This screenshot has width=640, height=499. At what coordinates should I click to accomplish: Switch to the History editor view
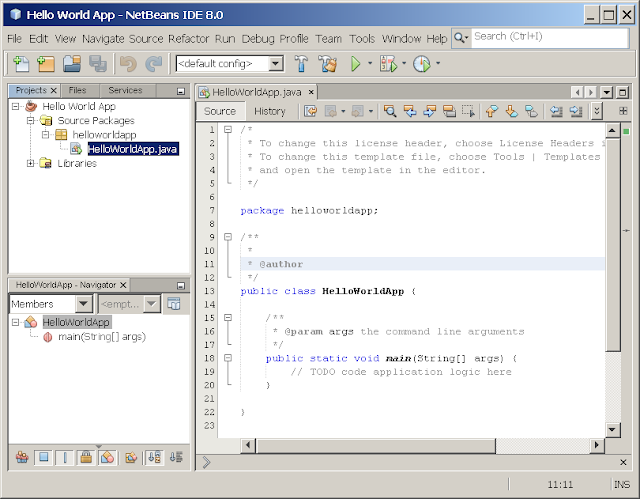click(x=269, y=111)
